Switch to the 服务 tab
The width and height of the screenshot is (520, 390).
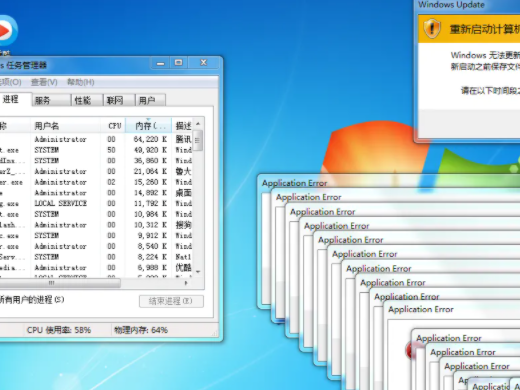tap(51, 100)
